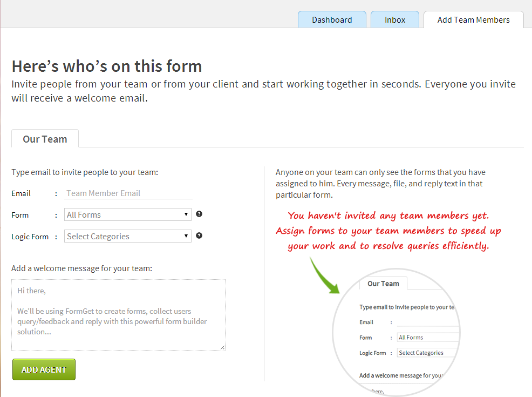Click the green curved arrow graphic
Viewport: 532px width, 397px height.
coord(324,275)
